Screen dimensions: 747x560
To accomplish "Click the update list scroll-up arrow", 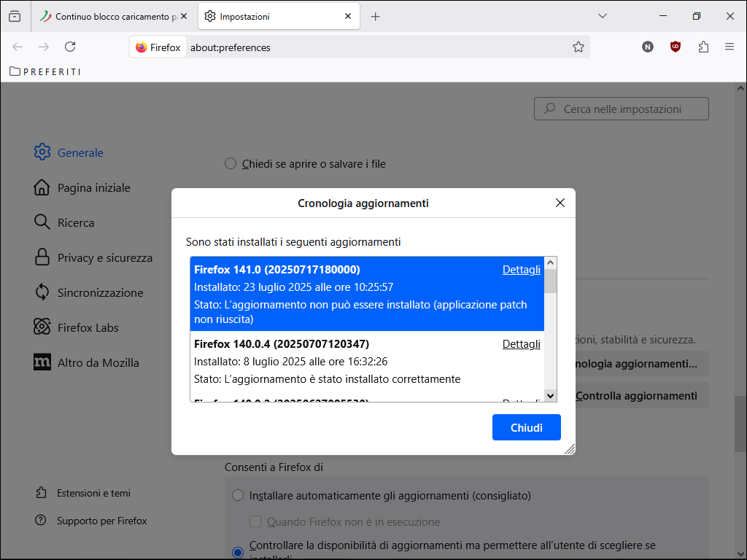I will 550,262.
